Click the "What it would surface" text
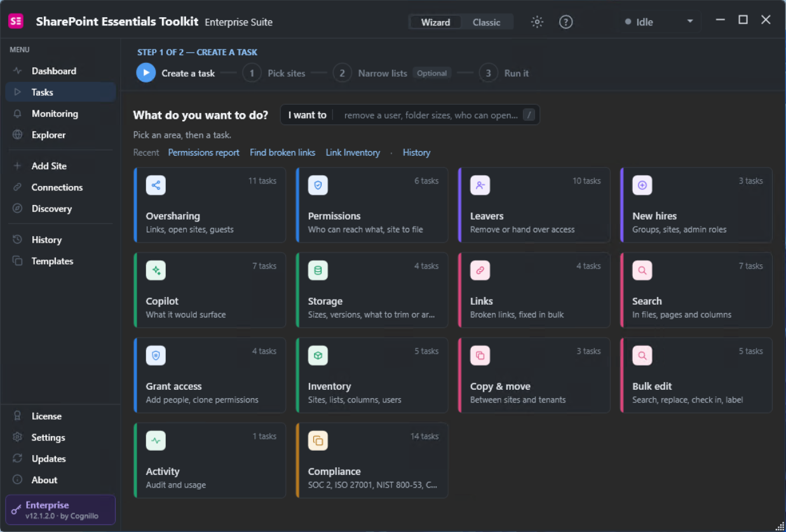 186,315
